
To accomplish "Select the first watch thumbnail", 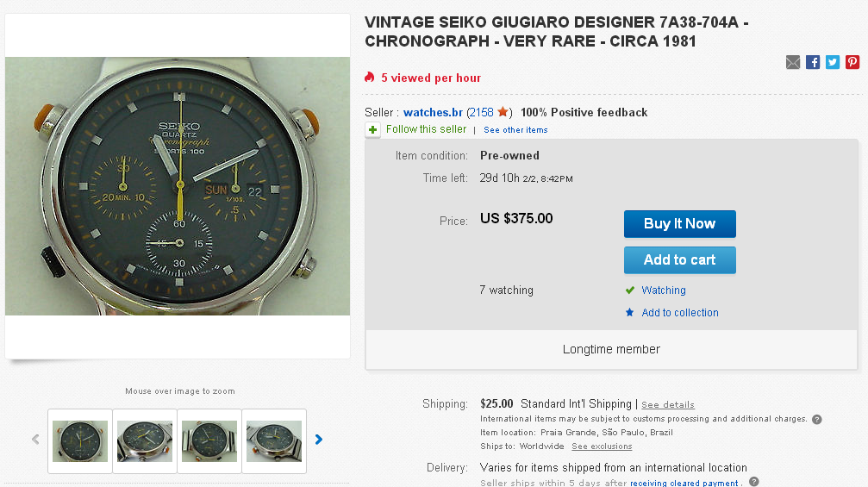I will point(80,440).
